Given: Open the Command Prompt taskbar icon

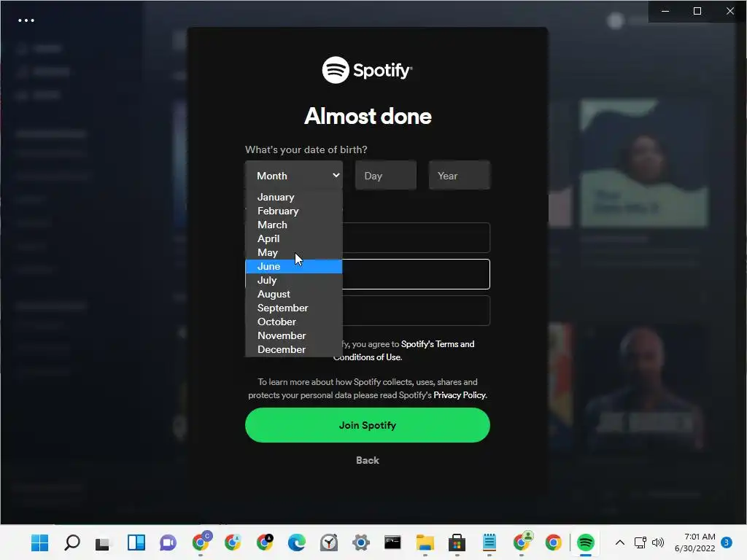Looking at the screenshot, I should pyautogui.click(x=393, y=542).
